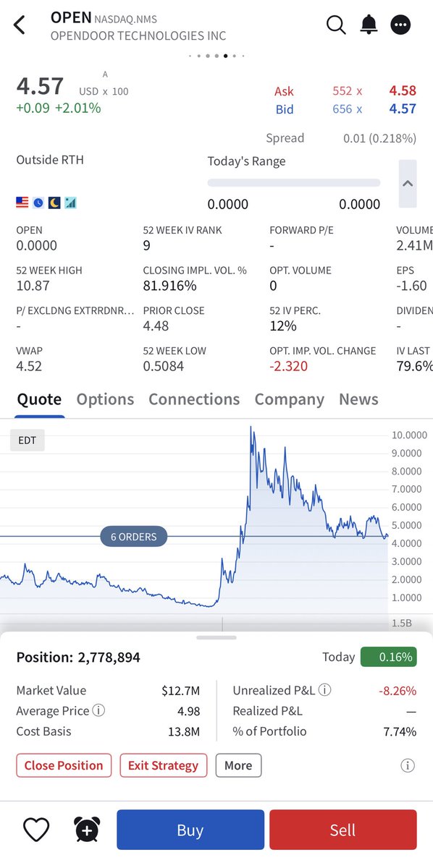Tap the 52 WEEK LOW value 0.5084

164,366
